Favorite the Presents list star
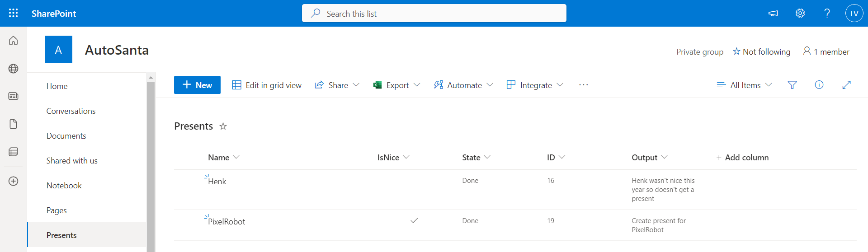868x252 pixels. click(223, 126)
